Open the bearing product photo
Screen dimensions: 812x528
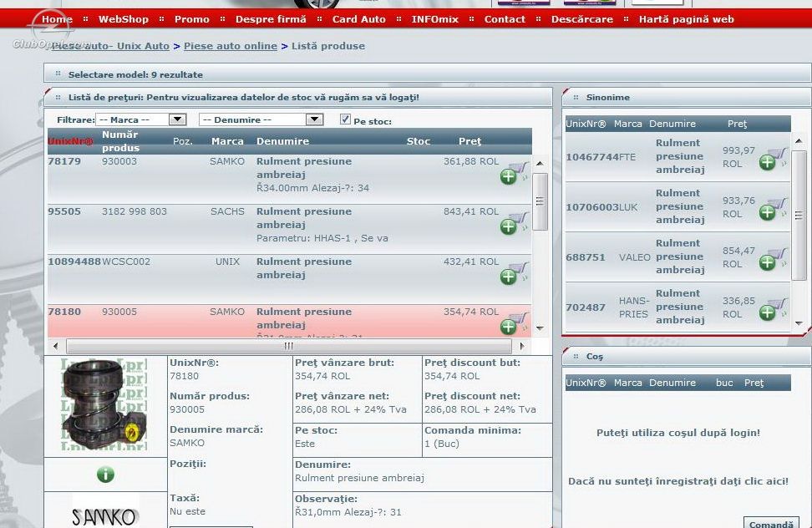click(104, 404)
